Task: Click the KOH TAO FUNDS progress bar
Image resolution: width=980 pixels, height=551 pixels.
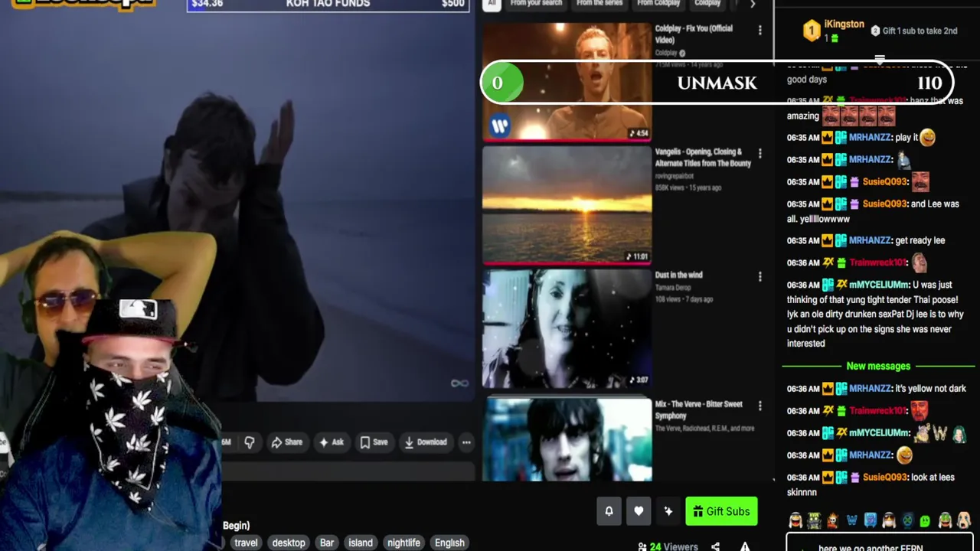Action: pos(328,5)
